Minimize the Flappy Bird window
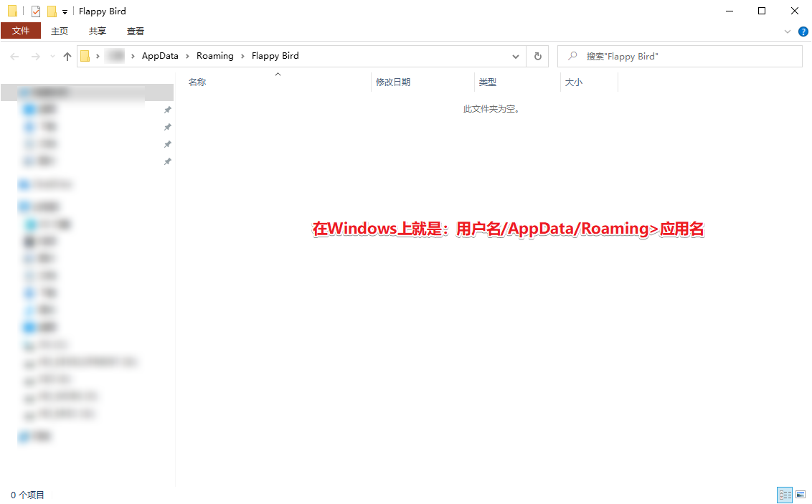 click(730, 11)
